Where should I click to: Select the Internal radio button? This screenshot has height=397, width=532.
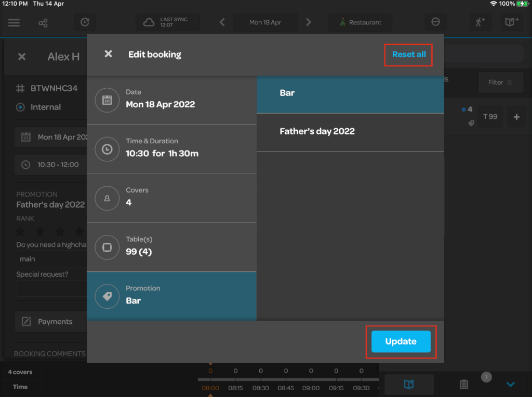pyautogui.click(x=21, y=107)
